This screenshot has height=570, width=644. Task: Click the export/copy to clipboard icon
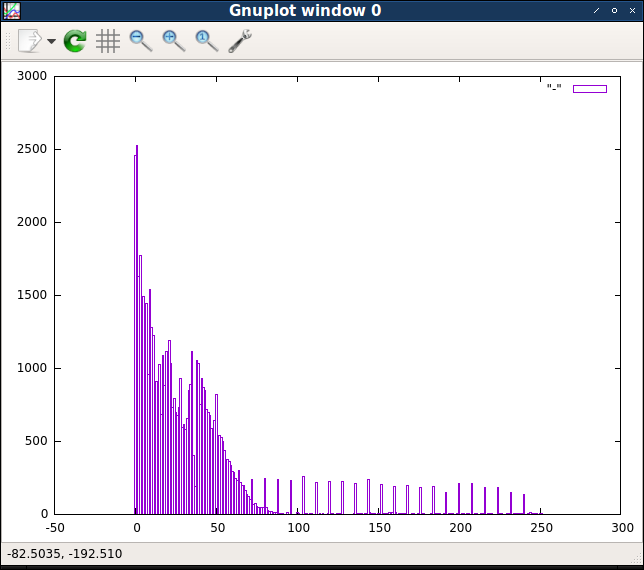click(30, 41)
